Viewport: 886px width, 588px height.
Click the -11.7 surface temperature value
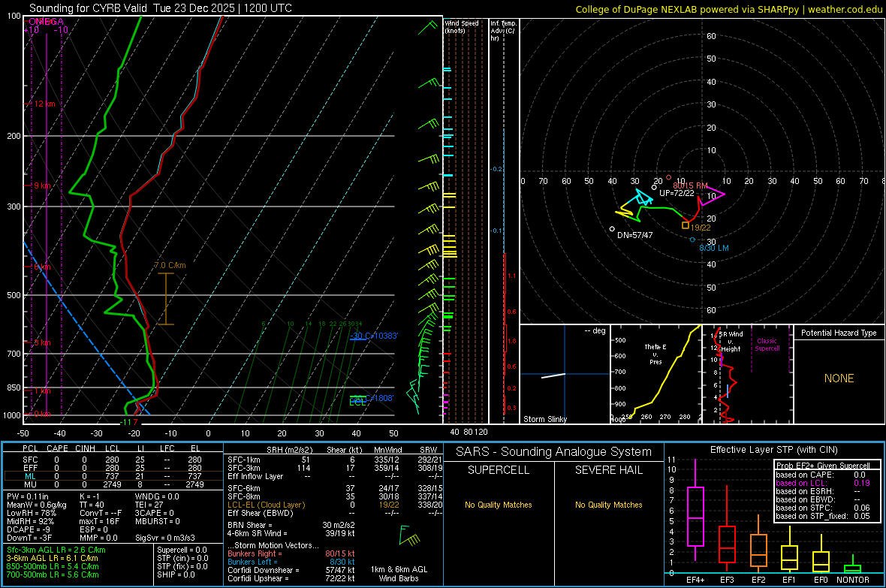pyautogui.click(x=129, y=422)
